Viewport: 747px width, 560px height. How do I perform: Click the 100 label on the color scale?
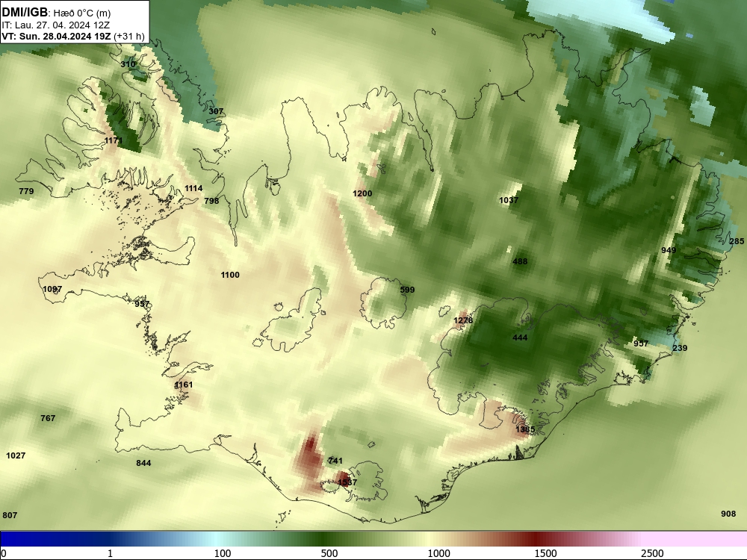[223, 553]
